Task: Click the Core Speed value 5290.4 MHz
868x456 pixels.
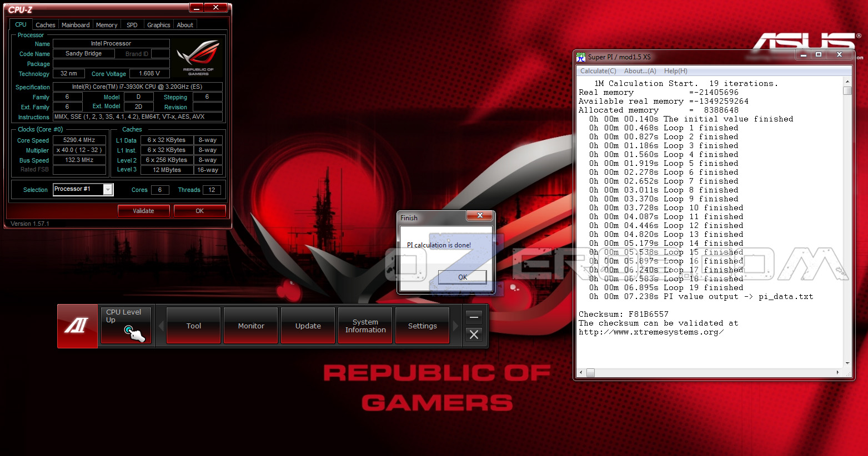Action: coord(79,140)
